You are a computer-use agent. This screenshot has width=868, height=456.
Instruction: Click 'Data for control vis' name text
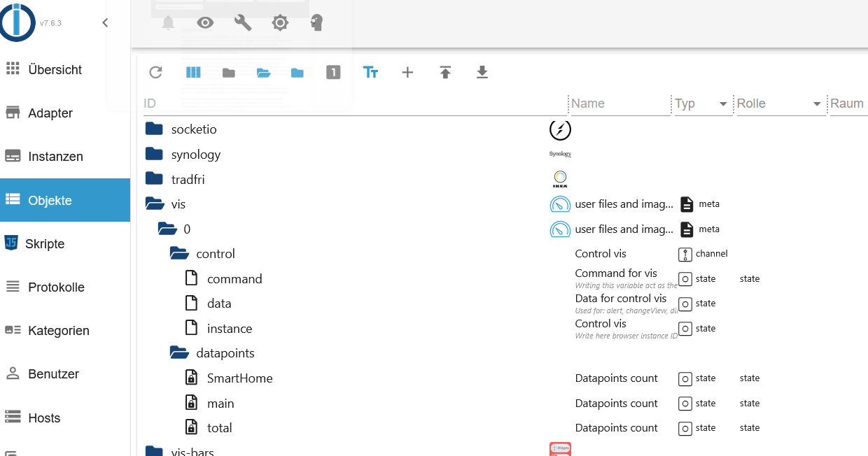pos(621,298)
